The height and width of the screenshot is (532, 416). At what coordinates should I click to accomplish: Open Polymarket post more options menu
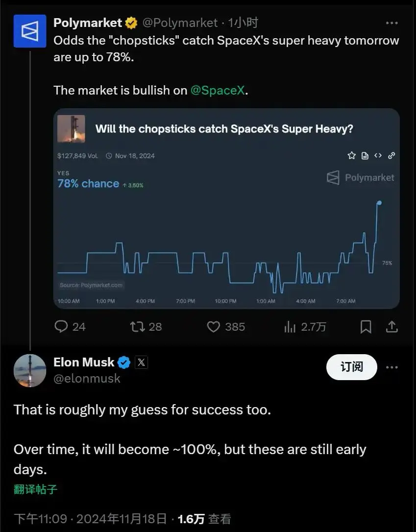[x=392, y=23]
